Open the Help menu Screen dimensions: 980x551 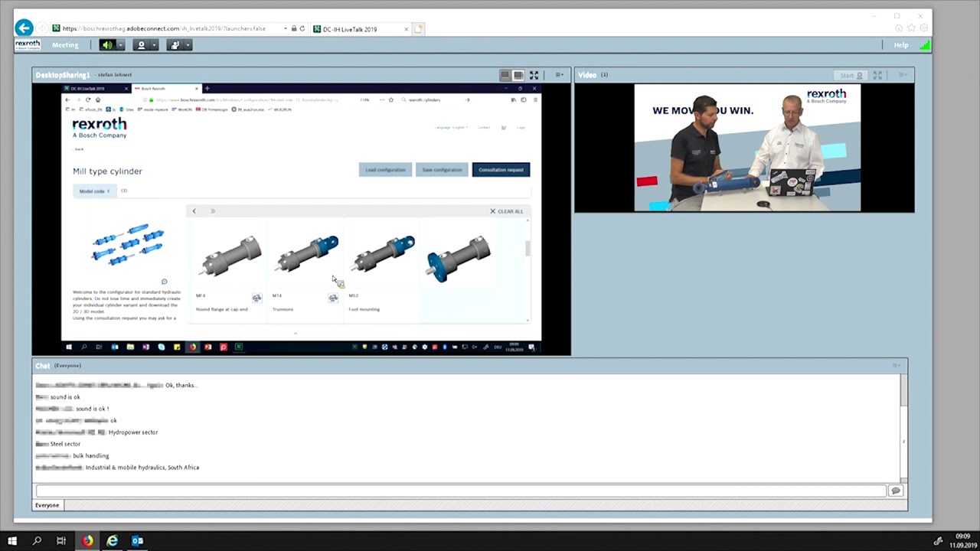pyautogui.click(x=901, y=45)
